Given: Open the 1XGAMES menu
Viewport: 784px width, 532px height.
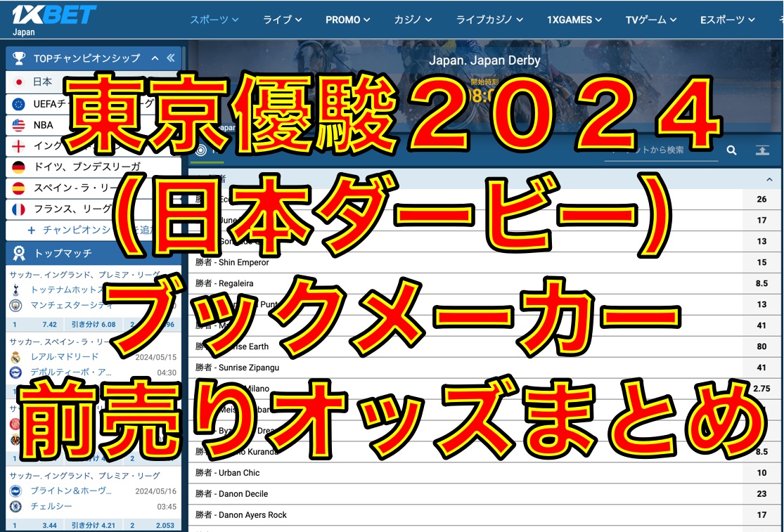Looking at the screenshot, I should 574,20.
